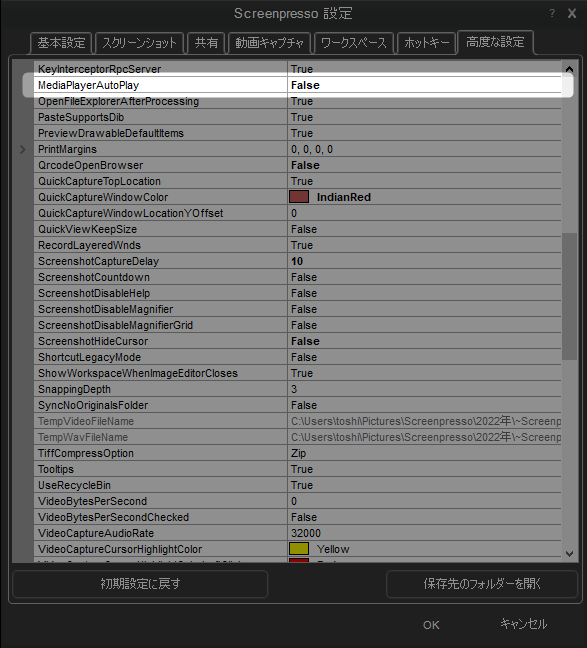The width and height of the screenshot is (587, 648).
Task: Open the ワークスペース tab
Action: pyautogui.click(x=353, y=43)
